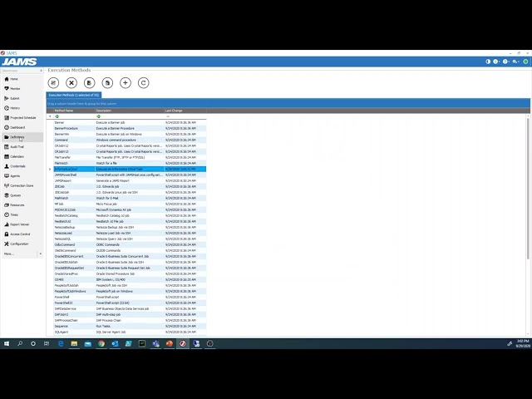
Task: Select the Command method row
Action: click(x=130, y=140)
